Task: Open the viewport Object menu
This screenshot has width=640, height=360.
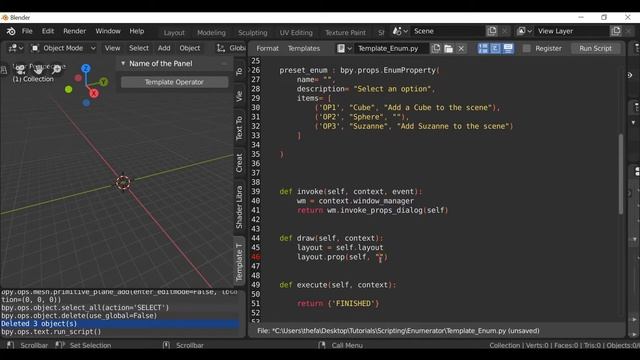Action: [x=190, y=48]
